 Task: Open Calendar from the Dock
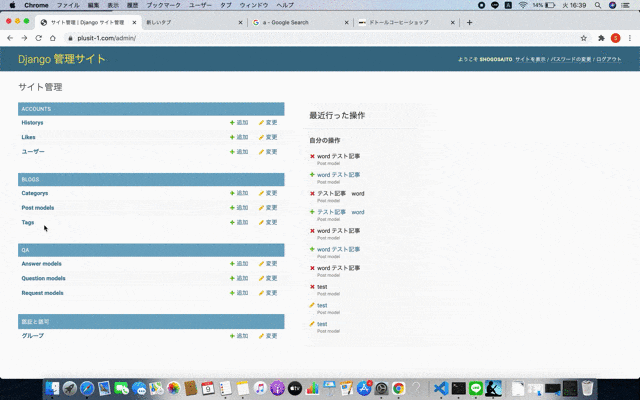coord(208,388)
